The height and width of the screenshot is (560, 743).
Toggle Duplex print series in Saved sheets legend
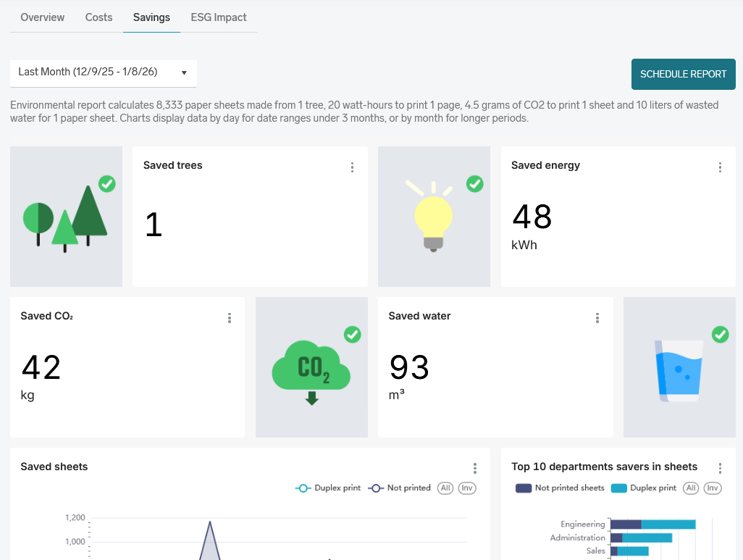328,488
